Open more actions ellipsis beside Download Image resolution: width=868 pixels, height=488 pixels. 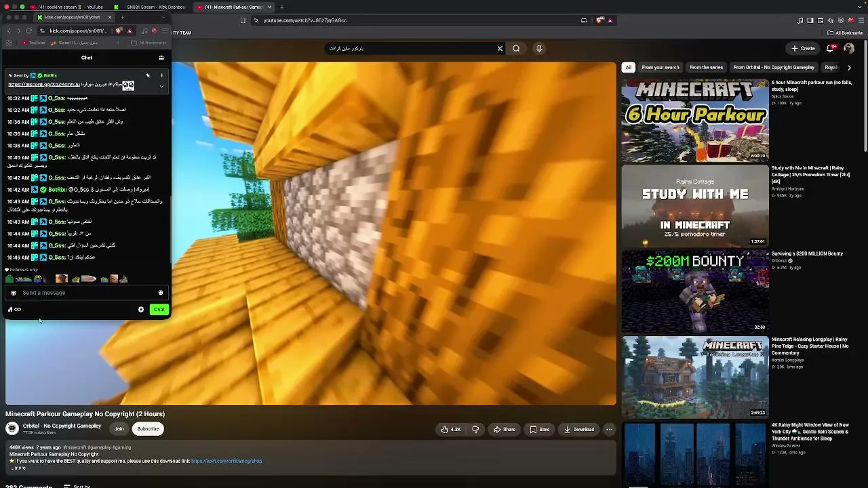click(609, 429)
